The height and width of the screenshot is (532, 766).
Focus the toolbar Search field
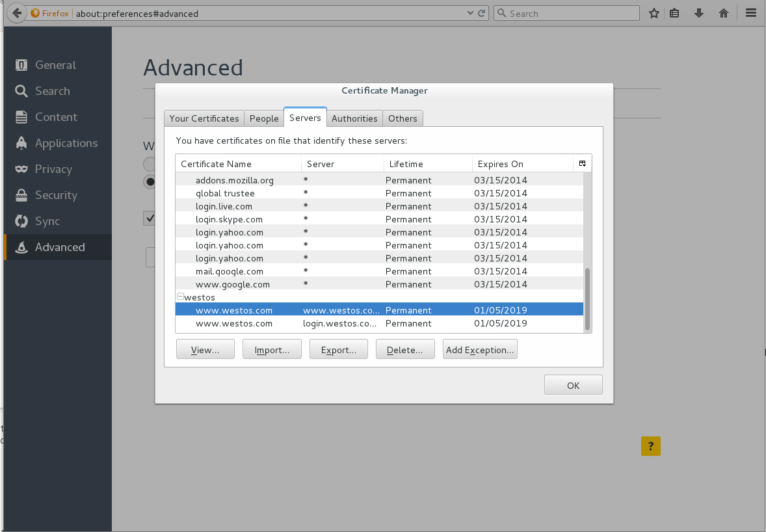[x=566, y=13]
